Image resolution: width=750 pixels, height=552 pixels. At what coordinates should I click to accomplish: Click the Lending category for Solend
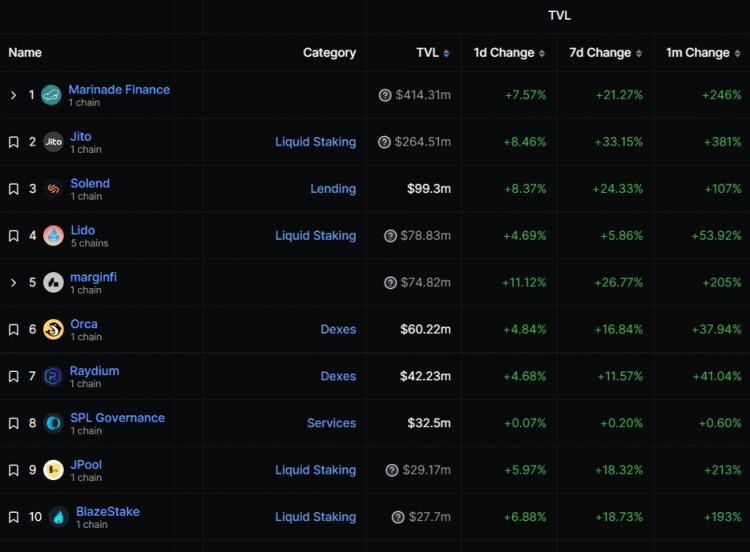pos(333,189)
